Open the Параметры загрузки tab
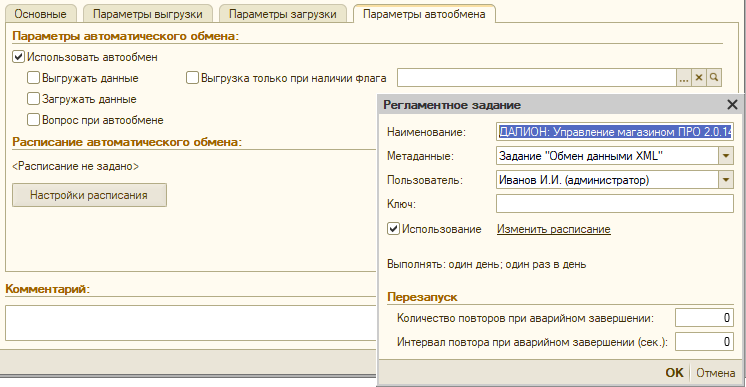 (283, 14)
